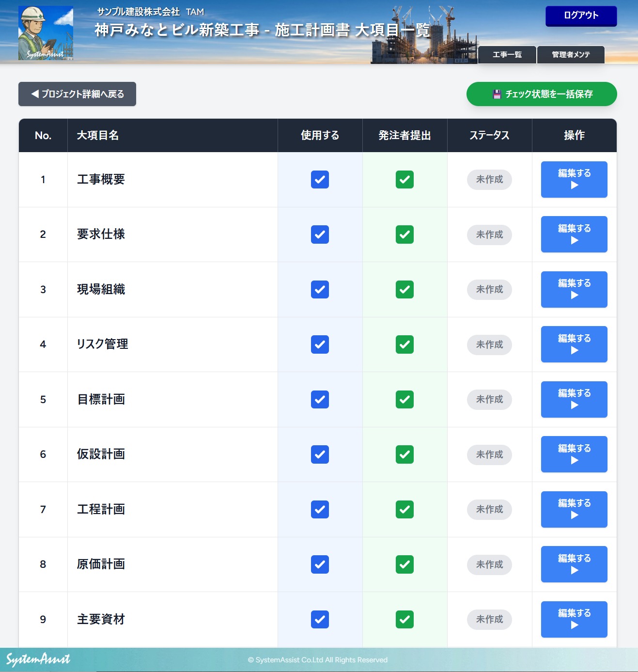Click 編集する for 目標計画
The height and width of the screenshot is (672, 638).
(x=574, y=399)
